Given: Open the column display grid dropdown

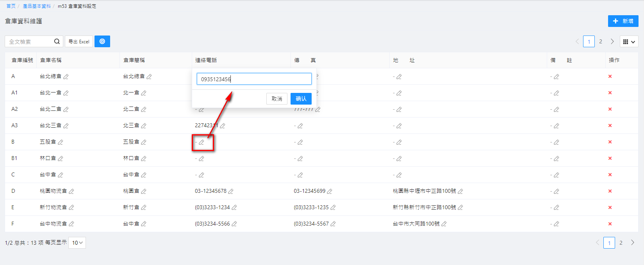Looking at the screenshot, I should [x=629, y=41].
